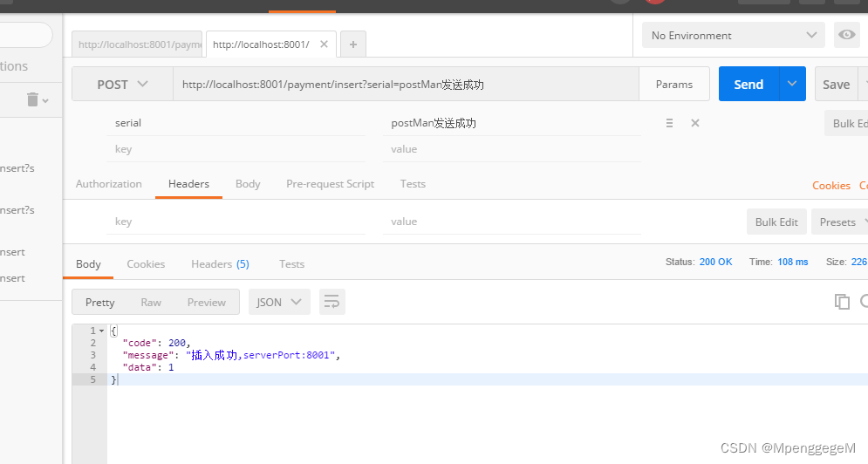Open the request Tests tab
Screen dimensions: 868x464
(x=413, y=184)
